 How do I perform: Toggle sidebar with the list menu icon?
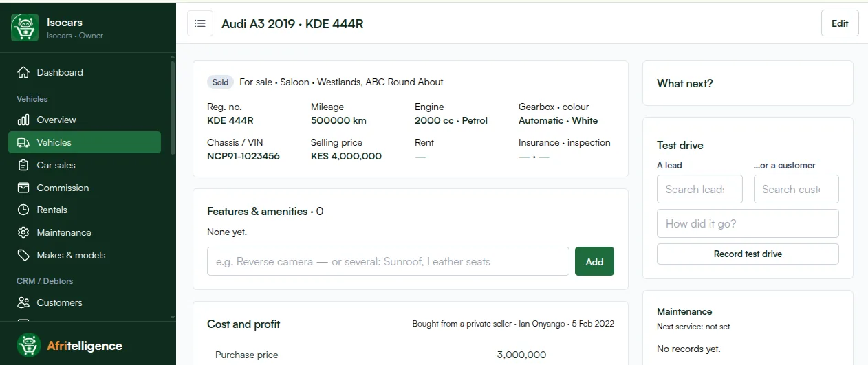click(200, 23)
